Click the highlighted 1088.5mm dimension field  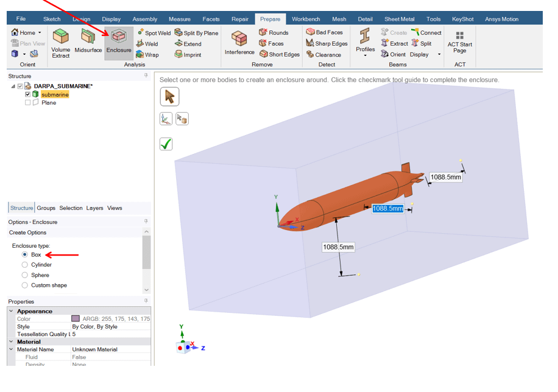point(387,208)
